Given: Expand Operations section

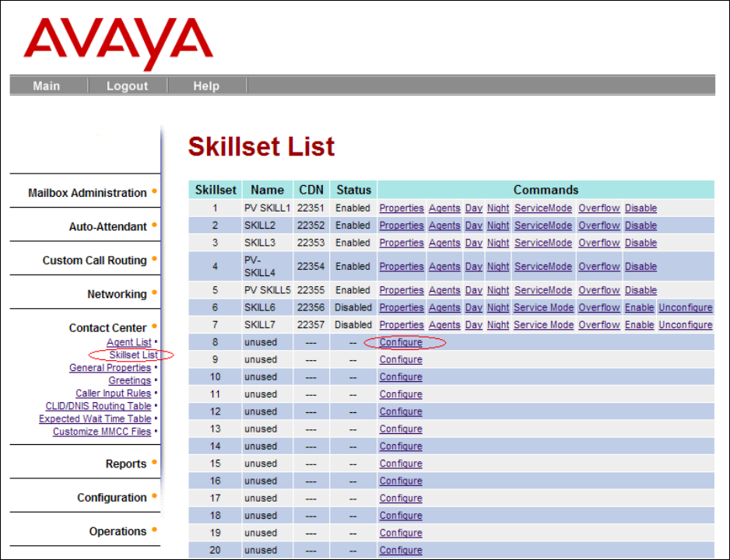Looking at the screenshot, I should [x=118, y=531].
